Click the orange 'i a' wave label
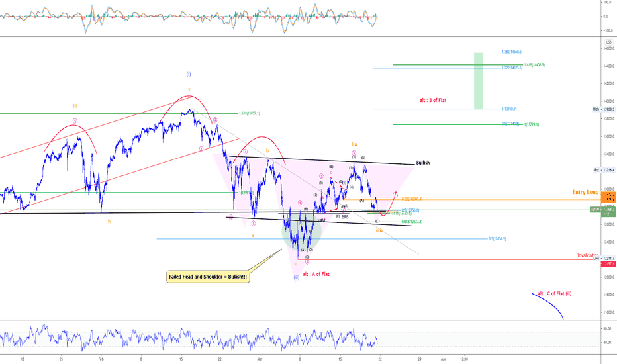 click(x=355, y=144)
